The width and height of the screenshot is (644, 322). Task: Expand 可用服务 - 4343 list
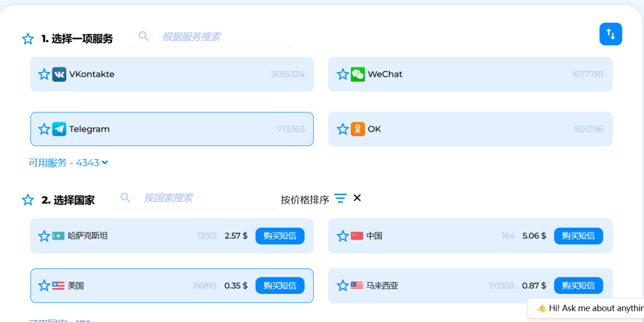click(68, 163)
